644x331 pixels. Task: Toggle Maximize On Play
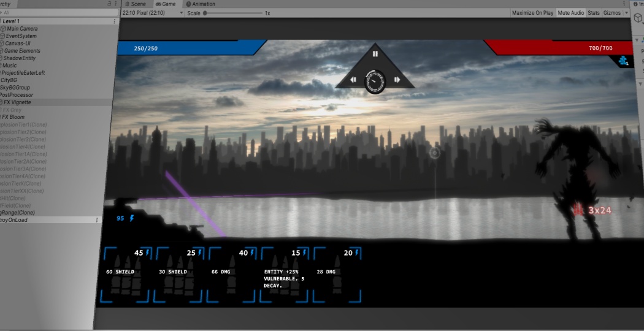pyautogui.click(x=532, y=13)
